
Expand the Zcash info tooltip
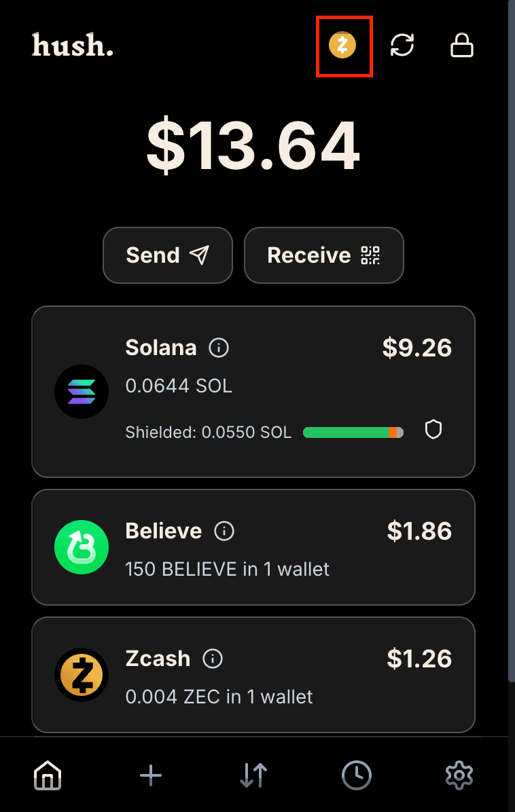(x=213, y=659)
